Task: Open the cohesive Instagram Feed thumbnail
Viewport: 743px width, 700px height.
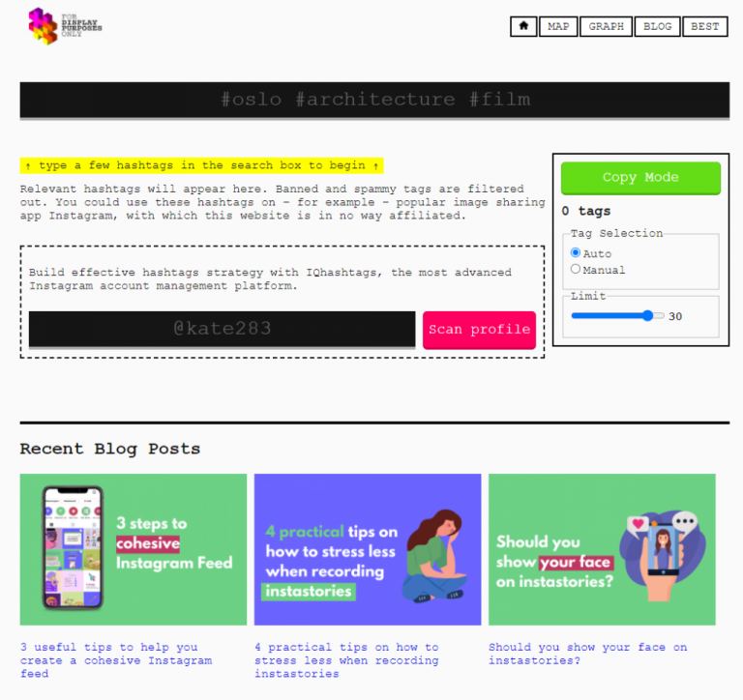Action: coord(134,549)
